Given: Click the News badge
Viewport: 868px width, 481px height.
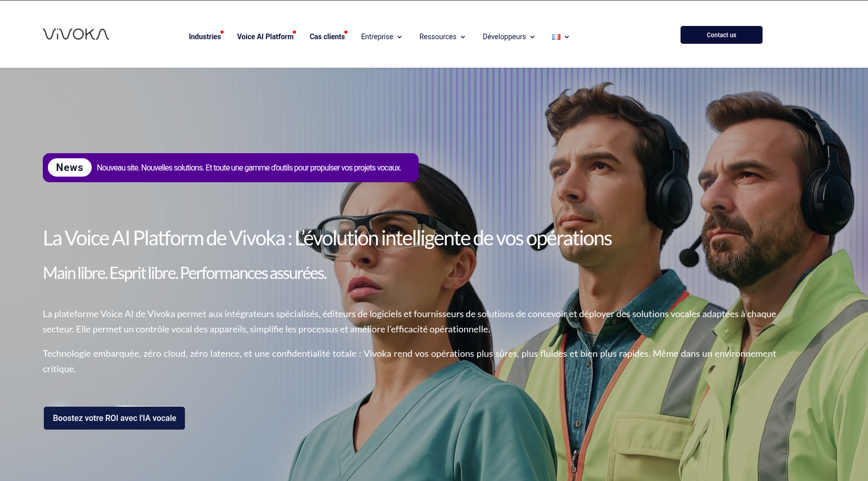Looking at the screenshot, I should pyautogui.click(x=70, y=167).
